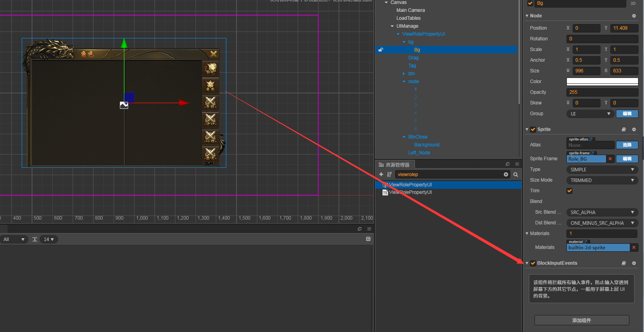Image resolution: width=644 pixels, height=332 pixels.
Task: Clear the viewrolep search text
Action: pos(506,175)
